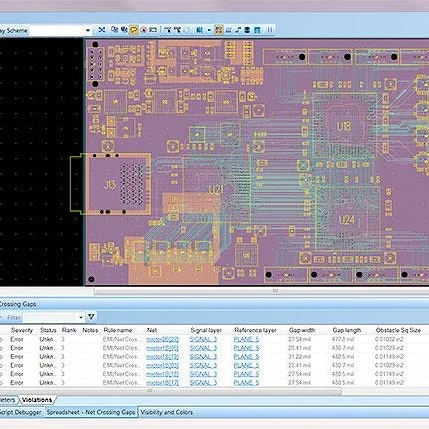Image resolution: width=429 pixels, height=429 pixels.
Task: Click the Signal layer column header
Action: pyautogui.click(x=206, y=330)
